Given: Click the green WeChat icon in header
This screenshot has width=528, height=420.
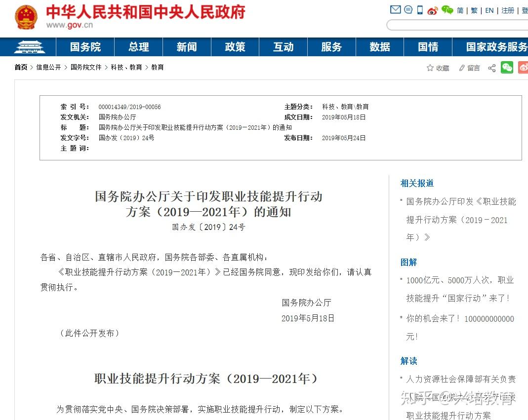Looking at the screenshot, I should click(x=447, y=10).
